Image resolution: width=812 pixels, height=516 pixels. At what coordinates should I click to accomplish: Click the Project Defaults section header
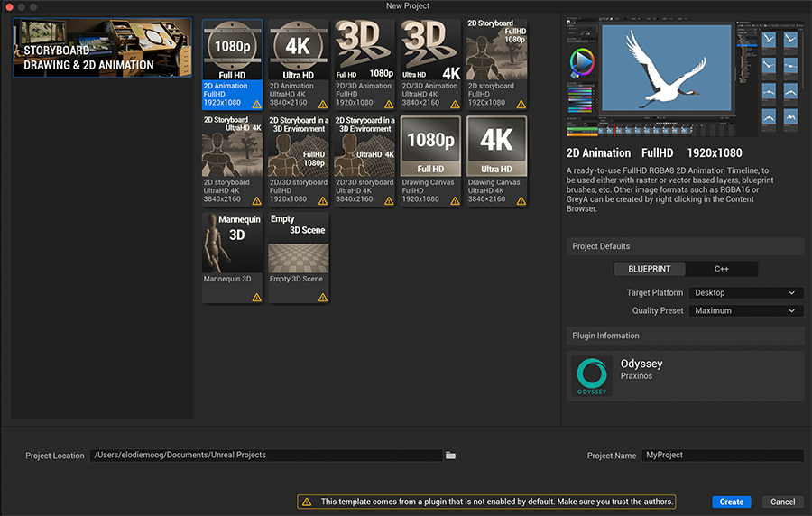685,246
